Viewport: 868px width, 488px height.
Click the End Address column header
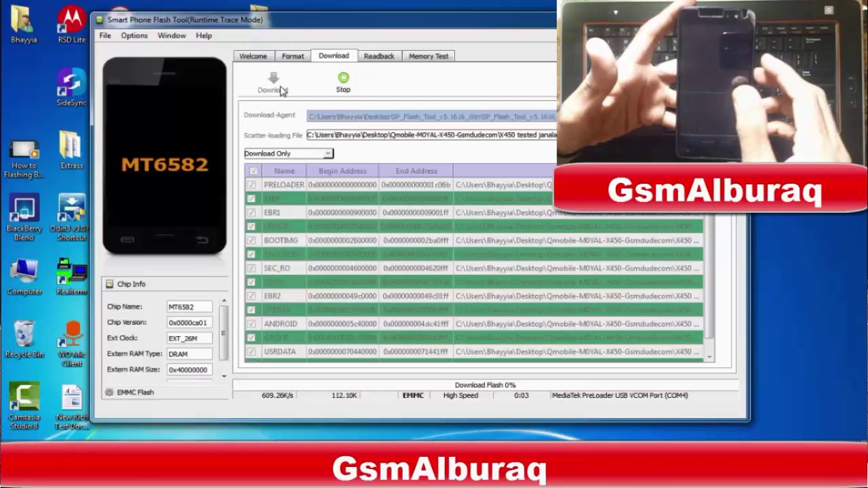click(416, 171)
